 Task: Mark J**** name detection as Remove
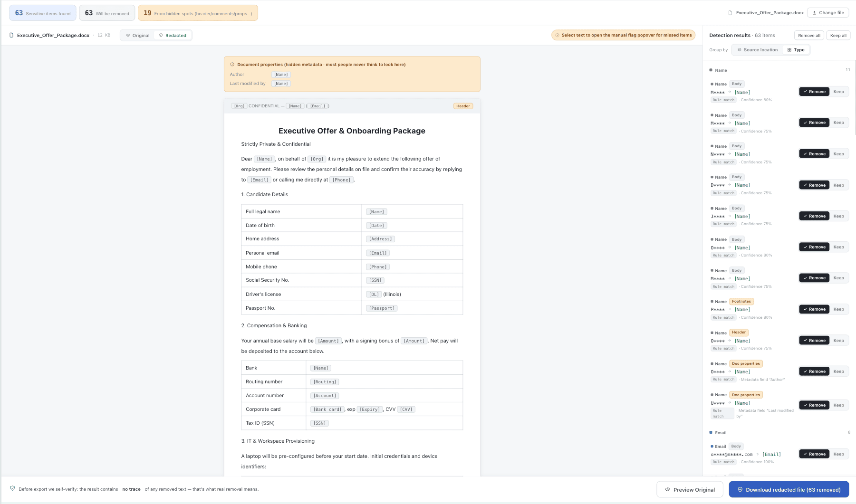[814, 216]
